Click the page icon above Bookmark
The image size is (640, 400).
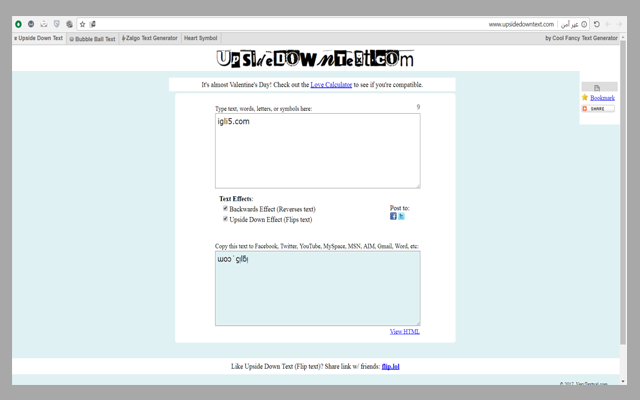pos(597,88)
